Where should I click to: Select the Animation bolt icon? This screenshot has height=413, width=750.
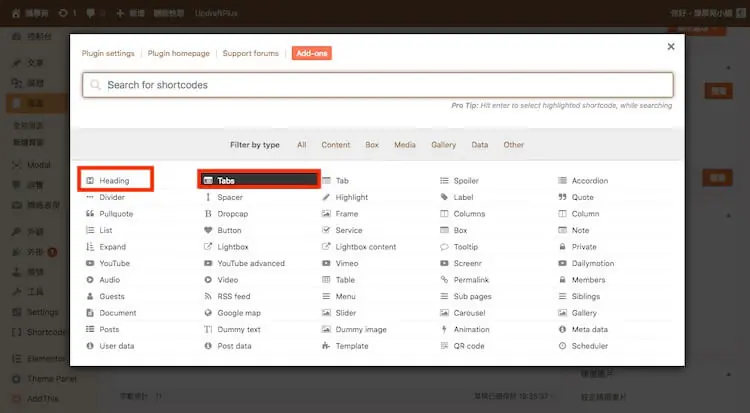coord(444,329)
